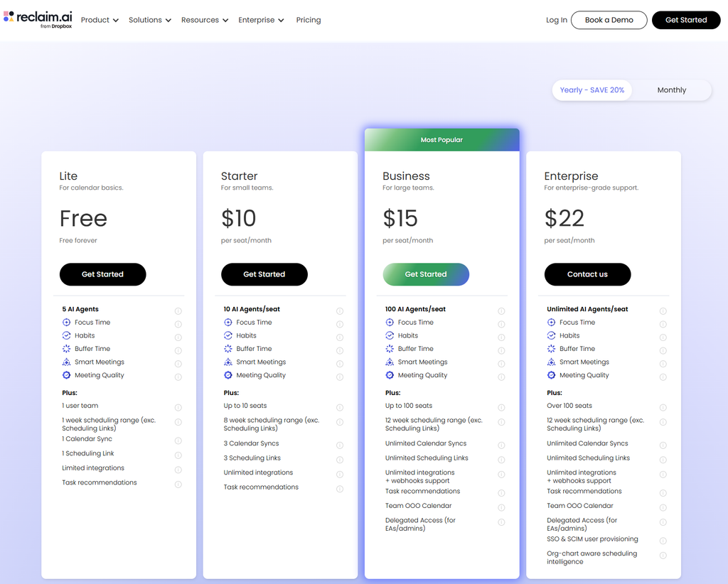Click Habits icon in Starter plan
This screenshot has width=728, height=584.
[x=228, y=335]
